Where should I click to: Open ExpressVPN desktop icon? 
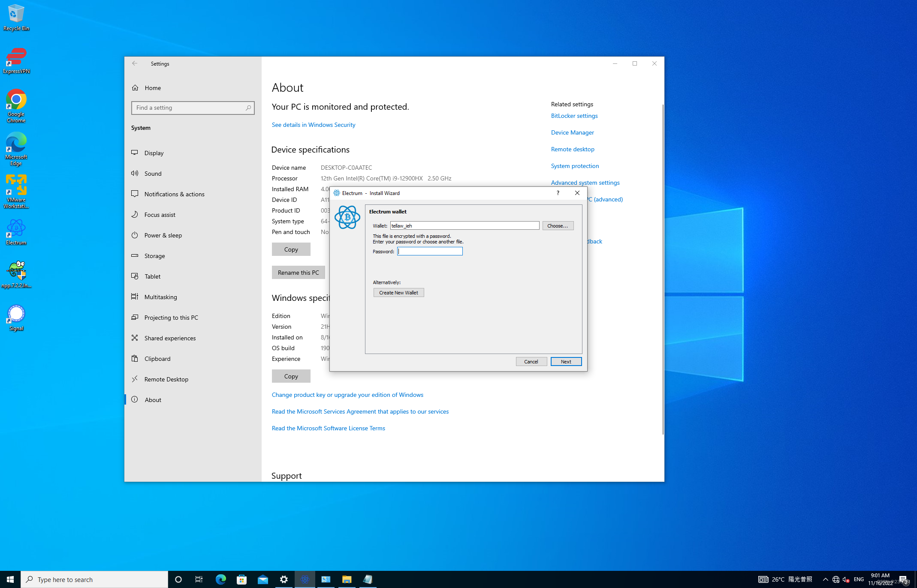(x=16, y=60)
